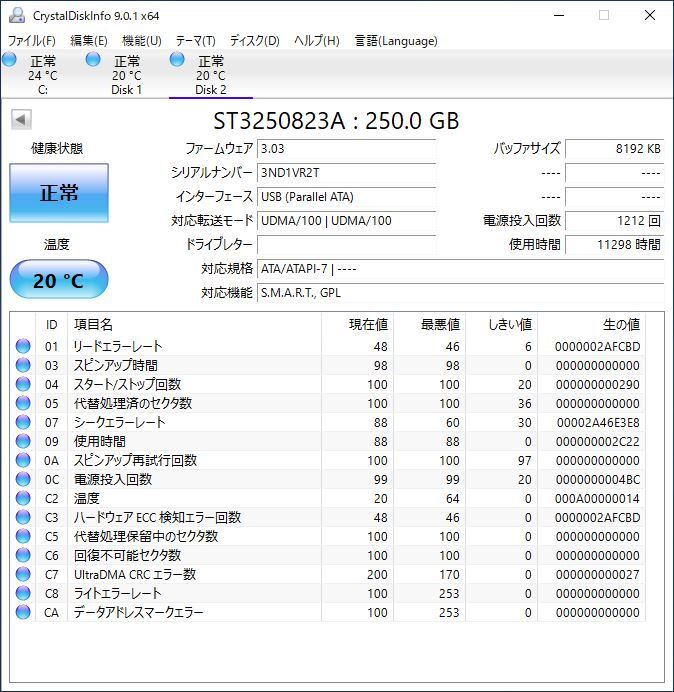Open the 編集(E) menu
The image size is (674, 692).
[89, 41]
